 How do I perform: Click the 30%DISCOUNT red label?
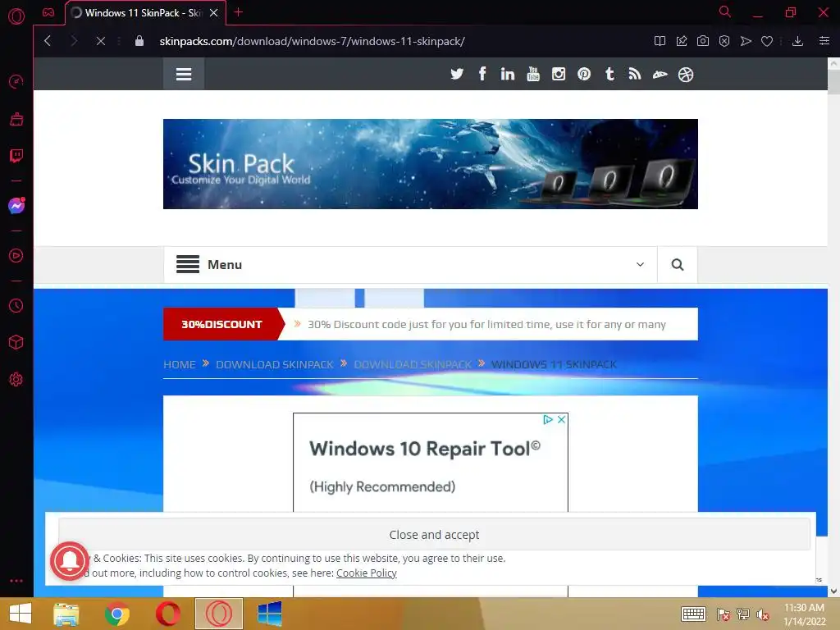click(x=221, y=324)
